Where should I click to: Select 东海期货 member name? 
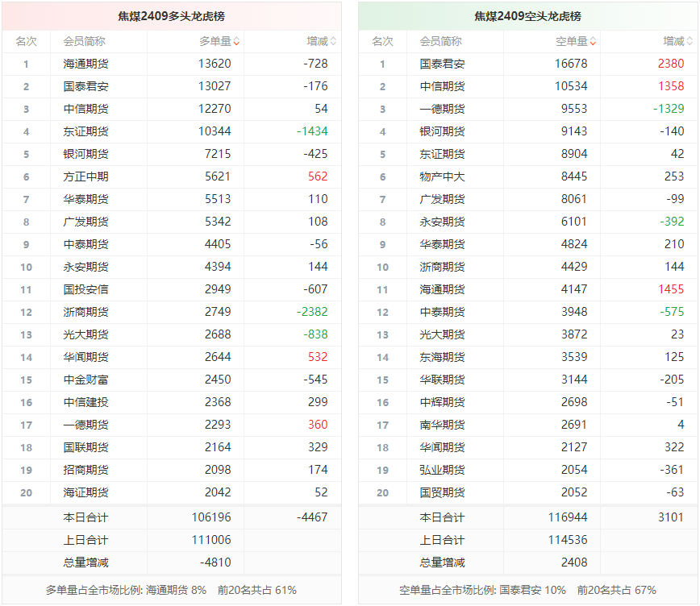tap(442, 357)
